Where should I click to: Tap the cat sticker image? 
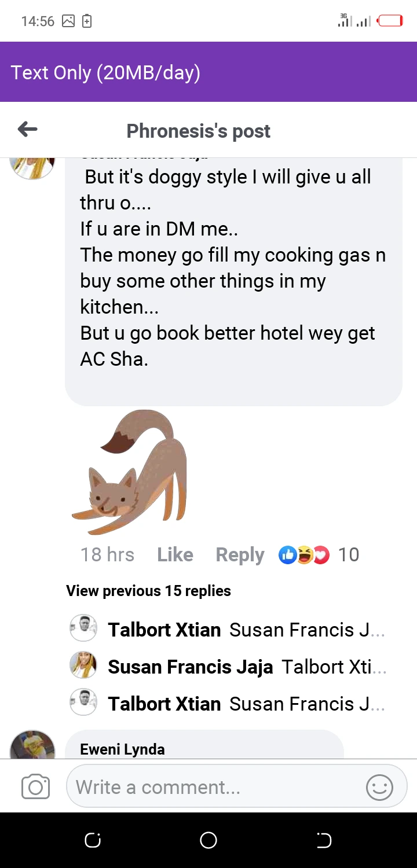[x=129, y=472]
